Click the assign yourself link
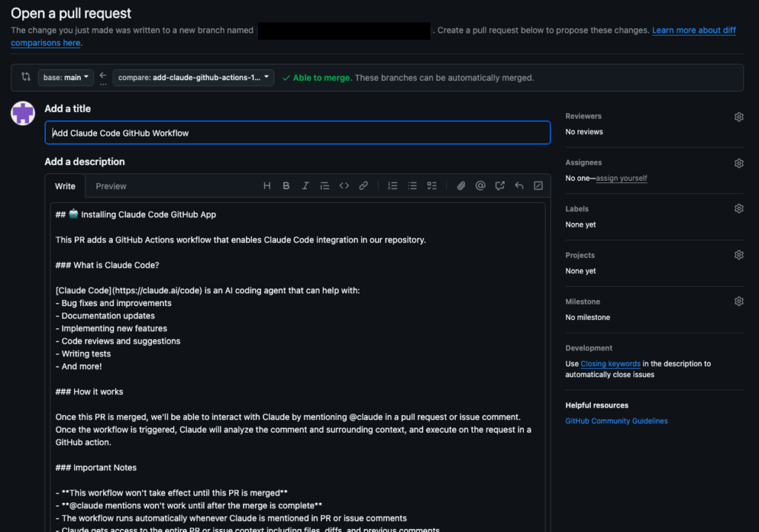 pyautogui.click(x=621, y=178)
